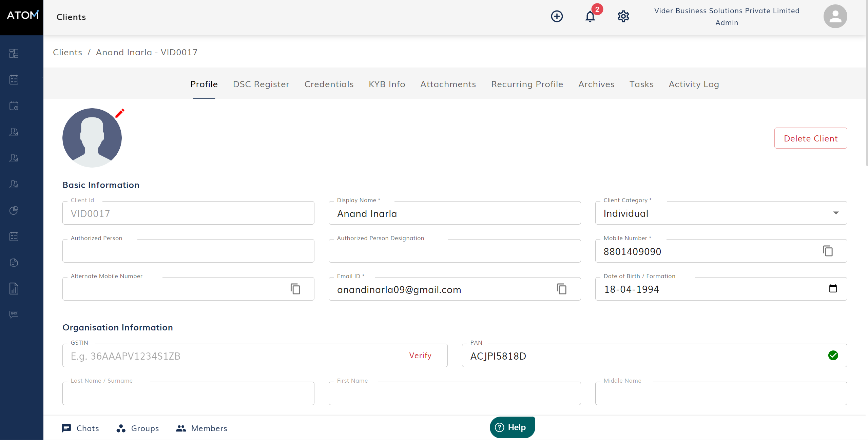The image size is (868, 440).
Task: Open the pie chart sidebar icon
Action: [14, 210]
